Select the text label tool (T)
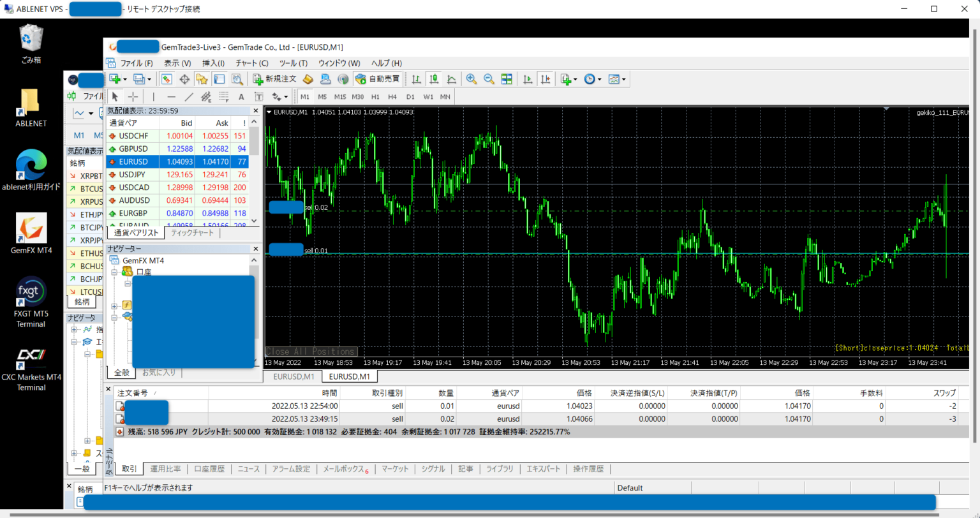This screenshot has height=518, width=980. pyautogui.click(x=258, y=96)
